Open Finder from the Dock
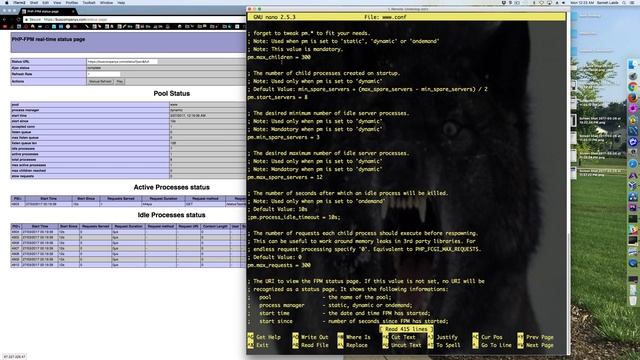Image resolution: width=640 pixels, height=360 pixels. (x=633, y=65)
